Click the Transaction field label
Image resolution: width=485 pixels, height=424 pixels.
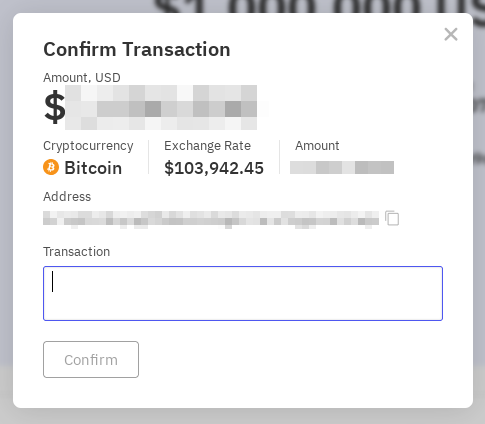[x=76, y=252]
